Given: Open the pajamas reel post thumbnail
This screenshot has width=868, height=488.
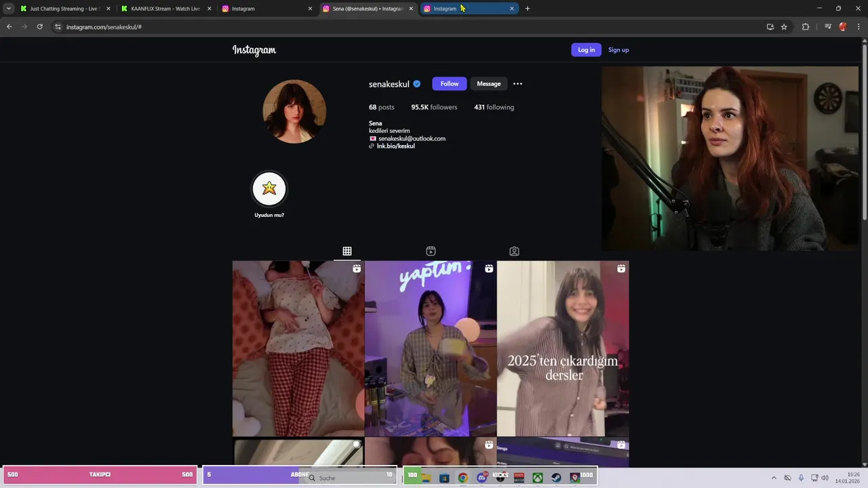Looking at the screenshot, I should (298, 348).
